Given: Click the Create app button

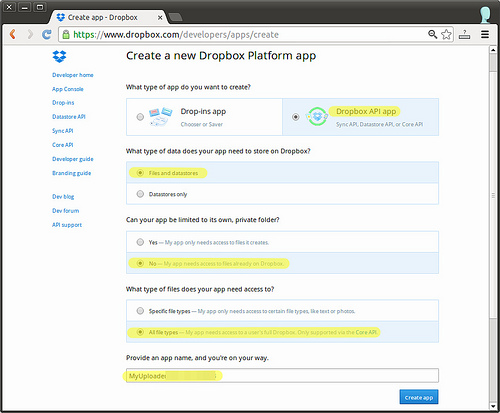Looking at the screenshot, I should tap(419, 397).
